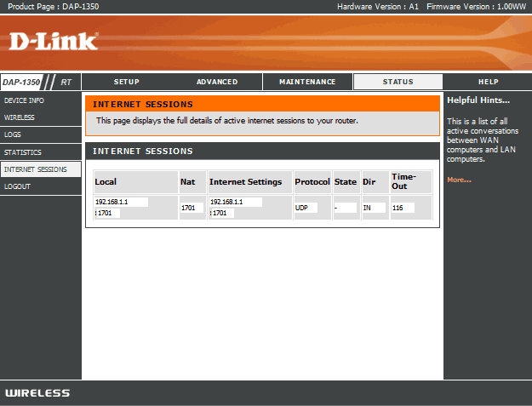This screenshot has width=532, height=406.
Task: Go to Device Info page
Action: 25,100
